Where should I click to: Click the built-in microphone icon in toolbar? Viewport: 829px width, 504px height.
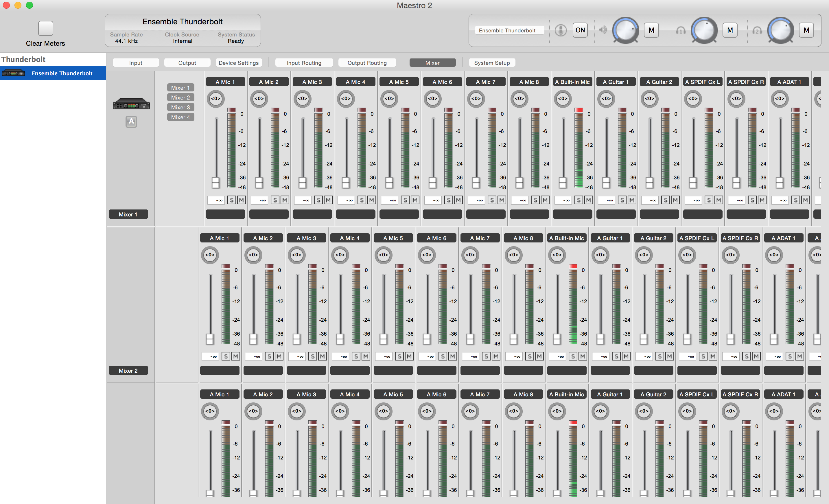click(x=560, y=30)
